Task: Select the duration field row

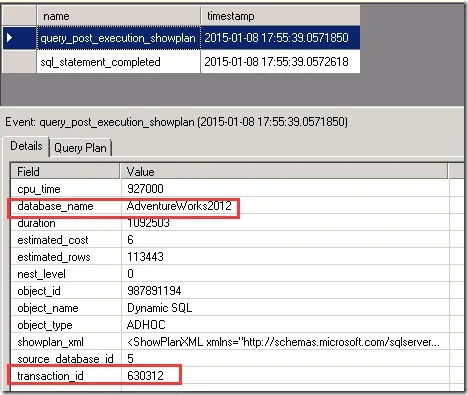Action: [230, 223]
